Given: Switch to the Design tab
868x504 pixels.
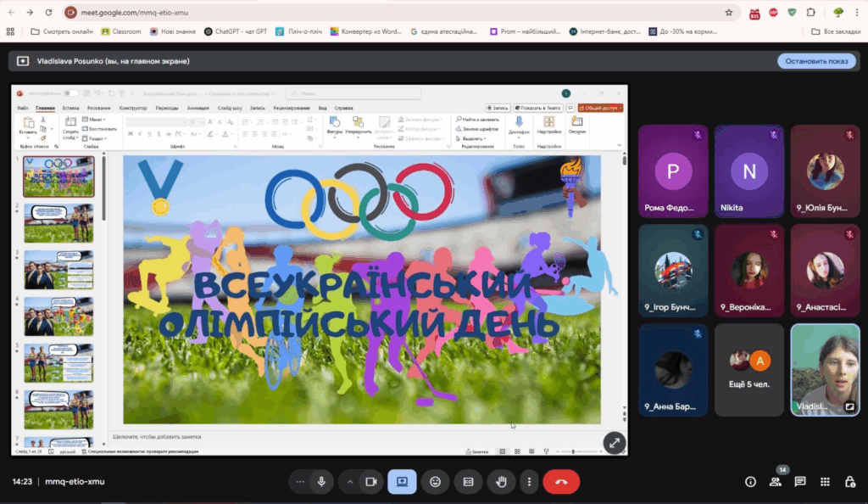Looking at the screenshot, I should point(133,108).
